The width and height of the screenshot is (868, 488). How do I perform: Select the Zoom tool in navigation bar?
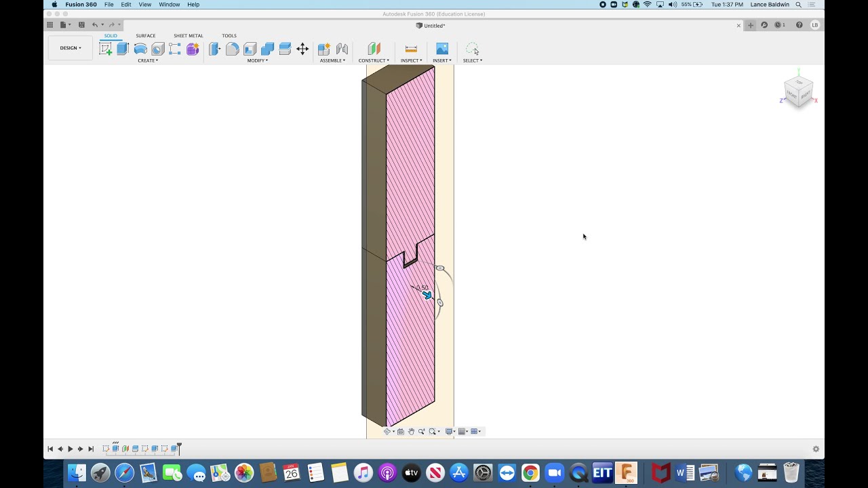coord(421,432)
